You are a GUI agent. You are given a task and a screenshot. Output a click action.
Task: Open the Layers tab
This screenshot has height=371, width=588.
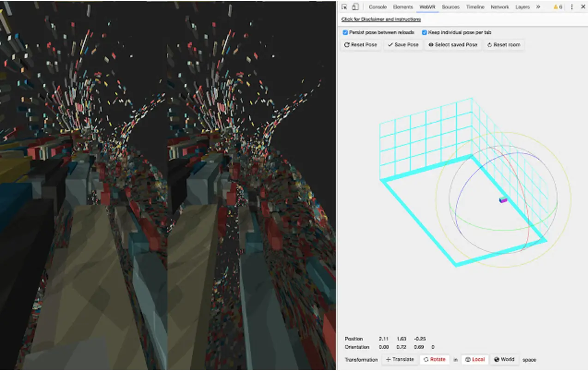coord(522,7)
